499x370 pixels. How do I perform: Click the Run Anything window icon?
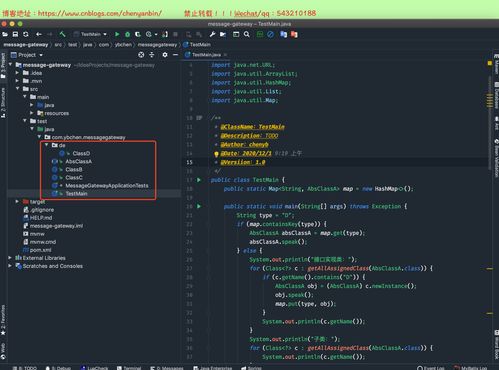tap(236, 34)
